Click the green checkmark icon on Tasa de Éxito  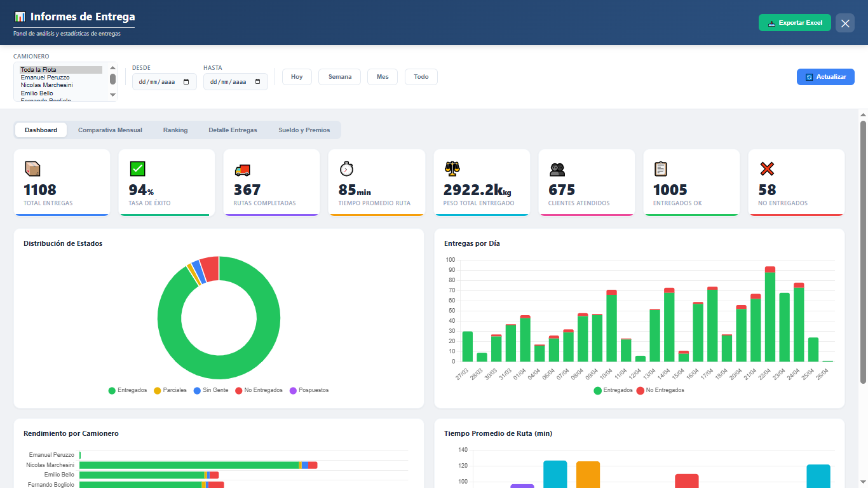click(x=137, y=169)
